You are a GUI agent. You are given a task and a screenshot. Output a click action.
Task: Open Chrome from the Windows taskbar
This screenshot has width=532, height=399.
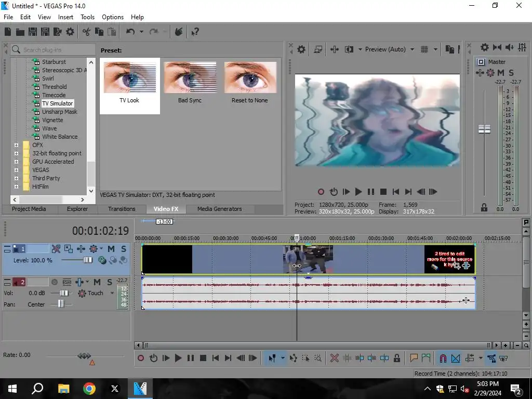click(x=89, y=389)
